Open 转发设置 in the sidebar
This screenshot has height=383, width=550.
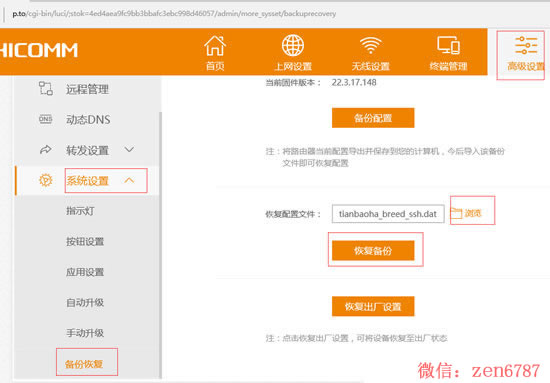(x=87, y=150)
